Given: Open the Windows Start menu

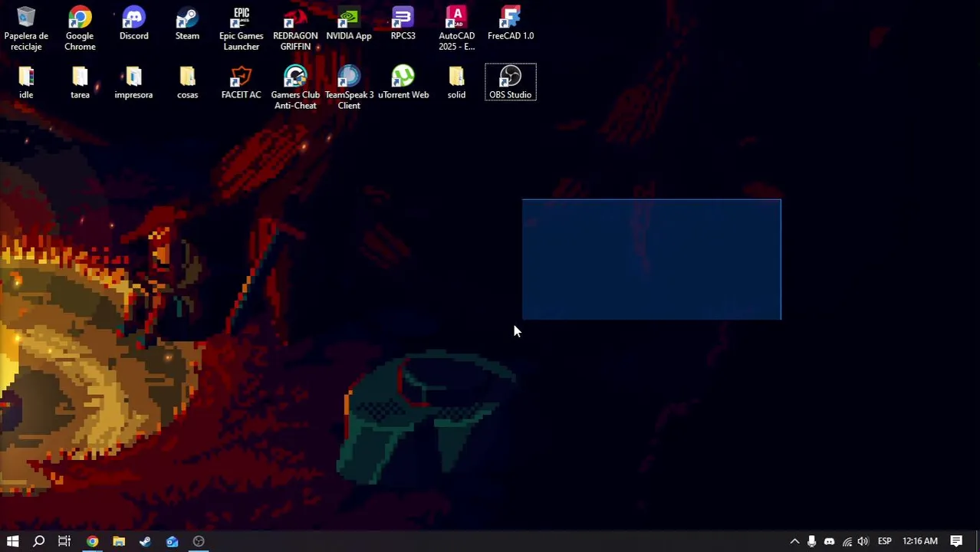Looking at the screenshot, I should (x=12, y=541).
